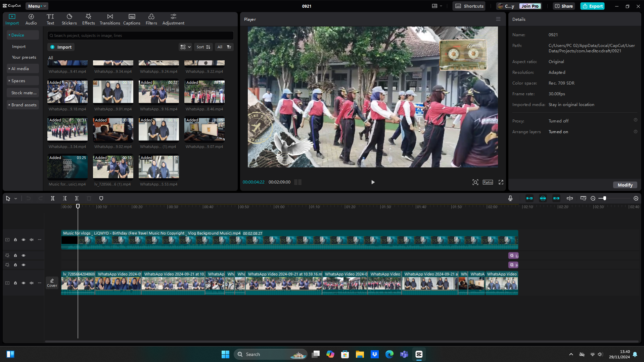Select the Music for...usic).mp4 Good Vibes thumbnail
Viewport: 644px width, 362px height.
[x=67, y=167]
